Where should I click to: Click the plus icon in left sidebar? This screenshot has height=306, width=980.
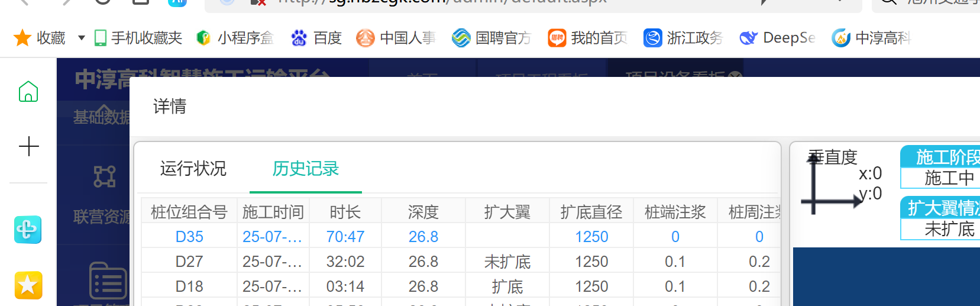click(x=28, y=146)
